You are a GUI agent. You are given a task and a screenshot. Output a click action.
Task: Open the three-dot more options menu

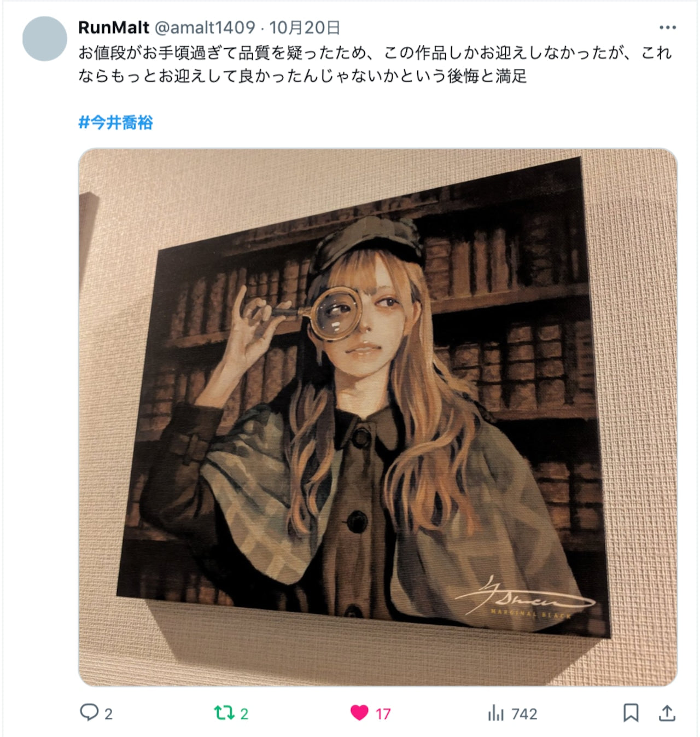pyautogui.click(x=667, y=27)
